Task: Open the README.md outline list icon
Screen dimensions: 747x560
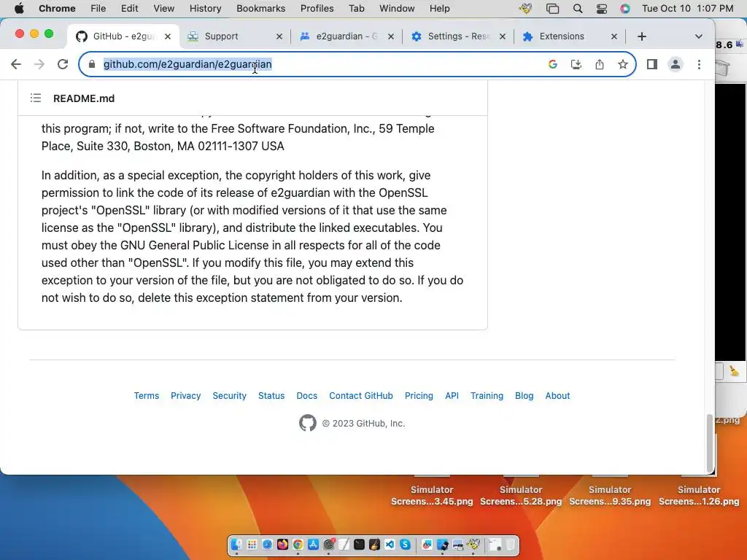Action: click(36, 98)
